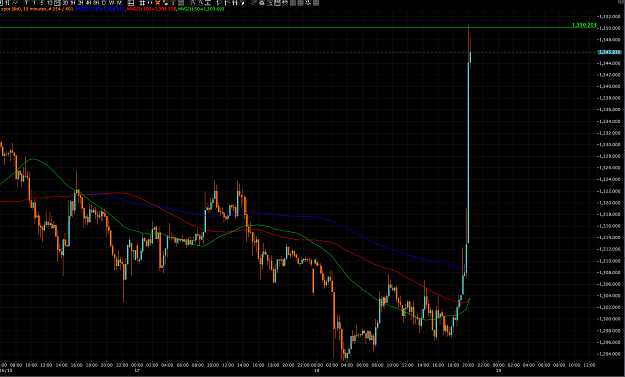Choose the daily (D) timeframe
This screenshot has width=625, height=377.
point(104,3)
